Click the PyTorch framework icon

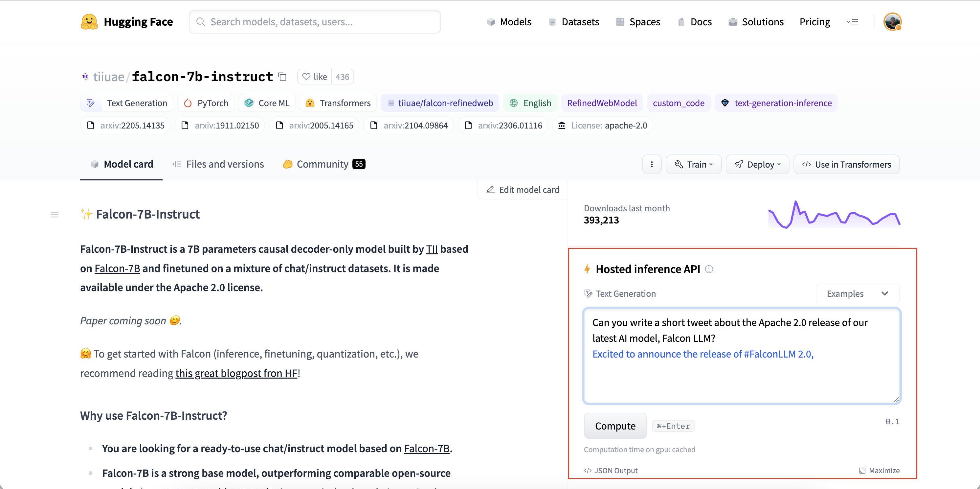click(x=189, y=103)
